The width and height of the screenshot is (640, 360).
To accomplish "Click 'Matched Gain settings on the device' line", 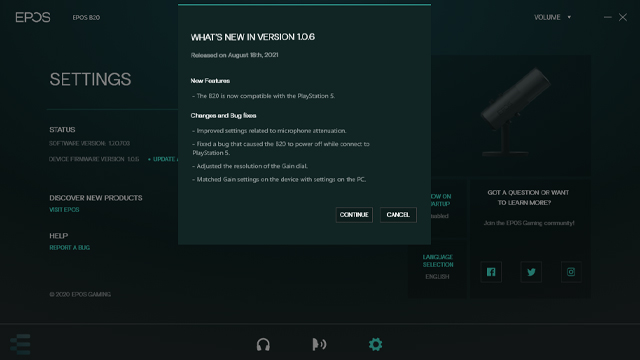I will click(x=279, y=180).
